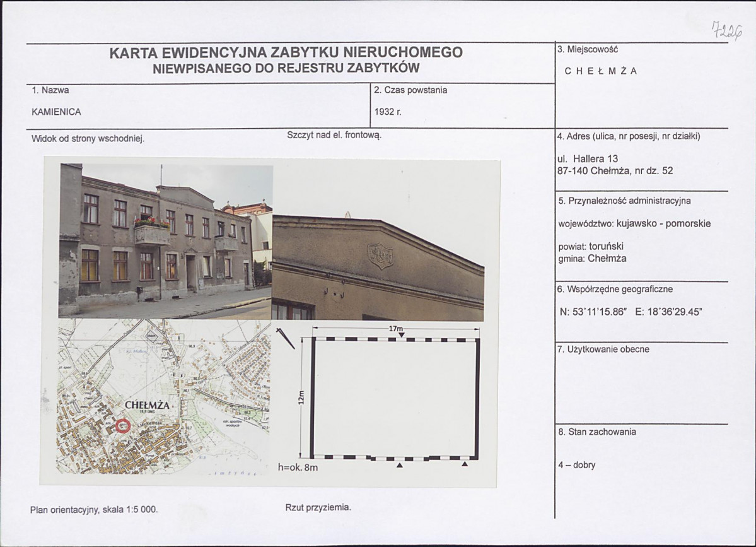Screen dimensions: 756x547
Task: Click the condition value '4 – dobry'
Action: [x=577, y=465]
